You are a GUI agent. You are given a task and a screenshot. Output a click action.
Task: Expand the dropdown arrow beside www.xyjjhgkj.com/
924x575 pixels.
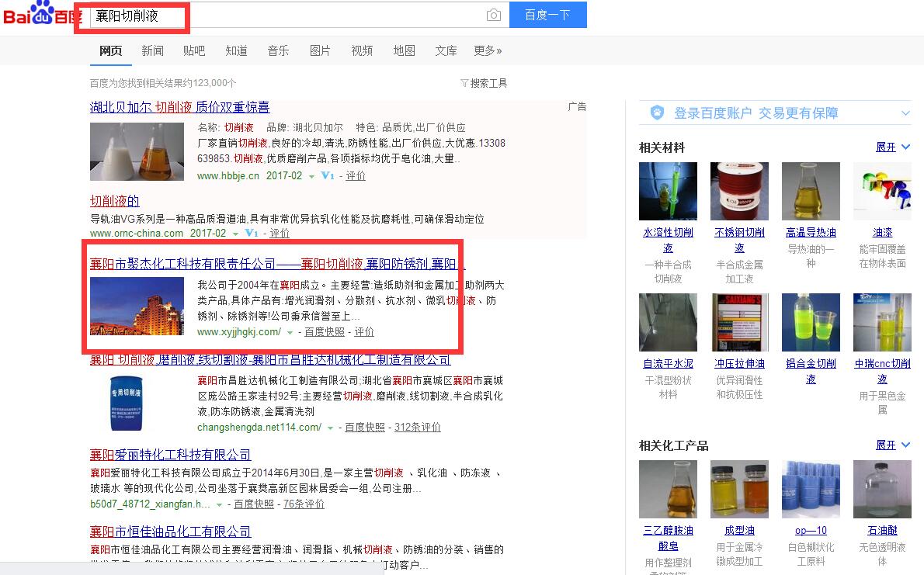pos(290,333)
